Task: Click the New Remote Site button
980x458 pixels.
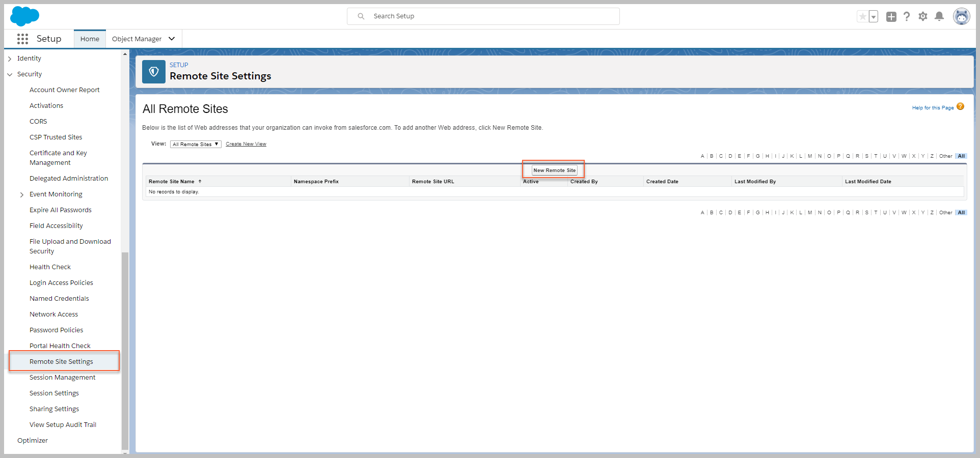Action: pos(554,170)
